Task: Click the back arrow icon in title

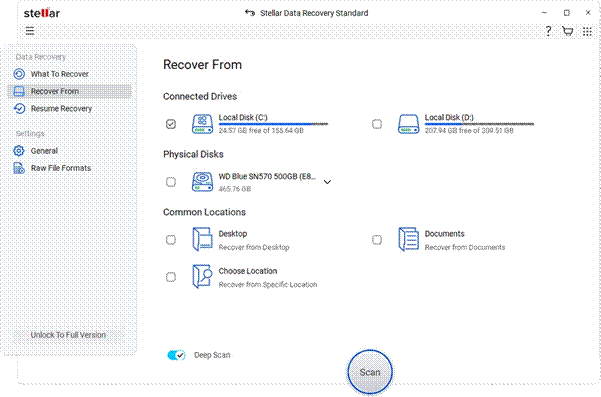Action: tap(250, 13)
